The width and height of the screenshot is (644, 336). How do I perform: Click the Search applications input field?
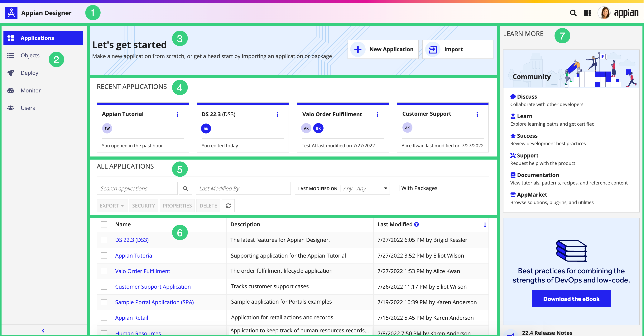point(137,189)
